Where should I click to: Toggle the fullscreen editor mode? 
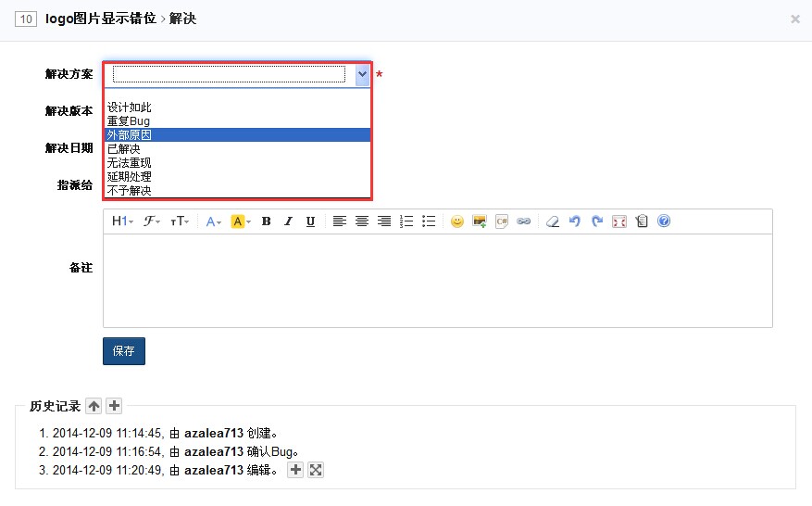coord(619,221)
